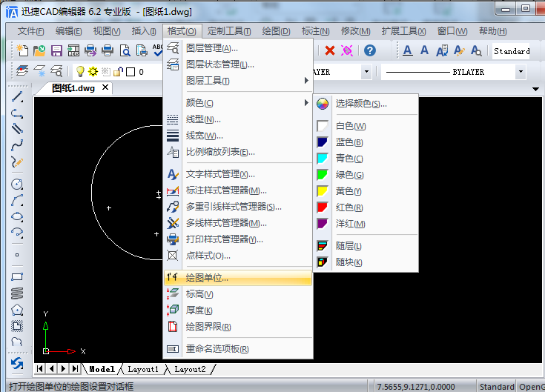Switch to the Model tab
This screenshot has height=392, width=545.
102,369
